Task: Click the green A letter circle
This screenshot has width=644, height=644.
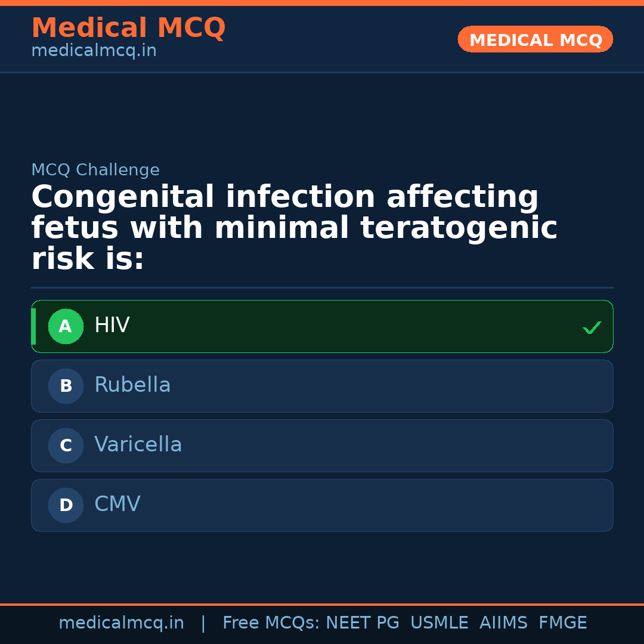Action: tap(66, 326)
